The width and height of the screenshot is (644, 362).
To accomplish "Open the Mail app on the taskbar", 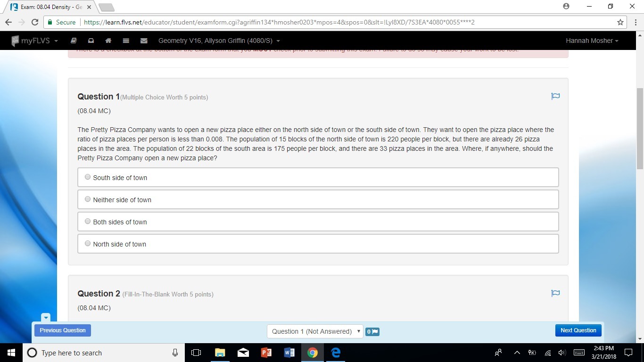I will (x=243, y=353).
